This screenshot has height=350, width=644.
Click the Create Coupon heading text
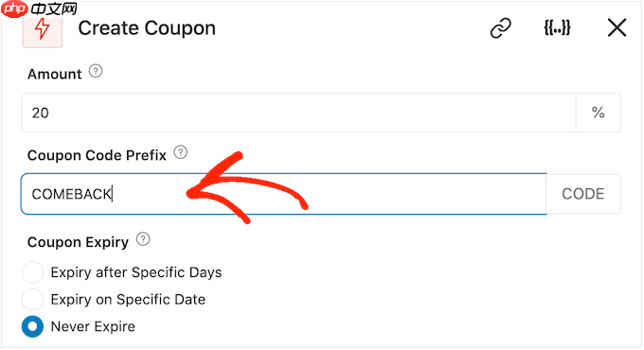tap(147, 28)
